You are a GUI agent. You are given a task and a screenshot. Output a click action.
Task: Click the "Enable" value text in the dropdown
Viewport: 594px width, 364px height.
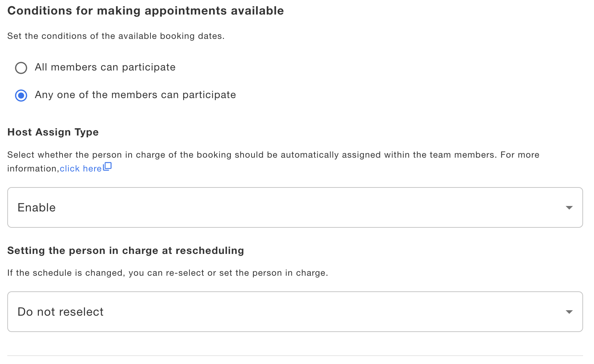[37, 207]
